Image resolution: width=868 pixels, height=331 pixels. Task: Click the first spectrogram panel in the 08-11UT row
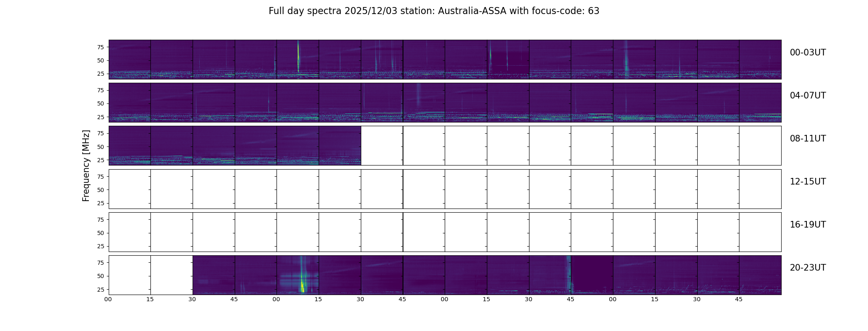(x=130, y=146)
